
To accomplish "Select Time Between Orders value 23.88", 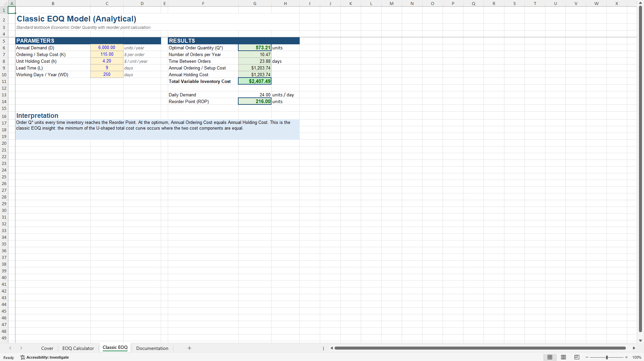I will point(255,61).
